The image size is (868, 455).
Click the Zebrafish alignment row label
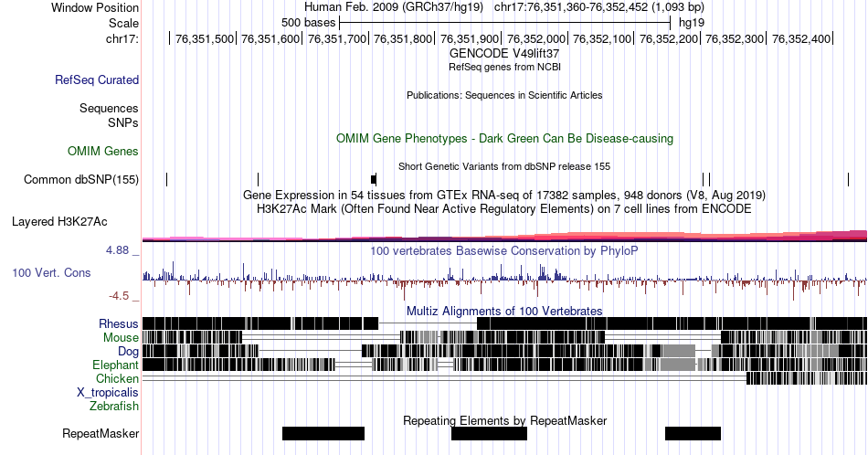click(x=114, y=406)
